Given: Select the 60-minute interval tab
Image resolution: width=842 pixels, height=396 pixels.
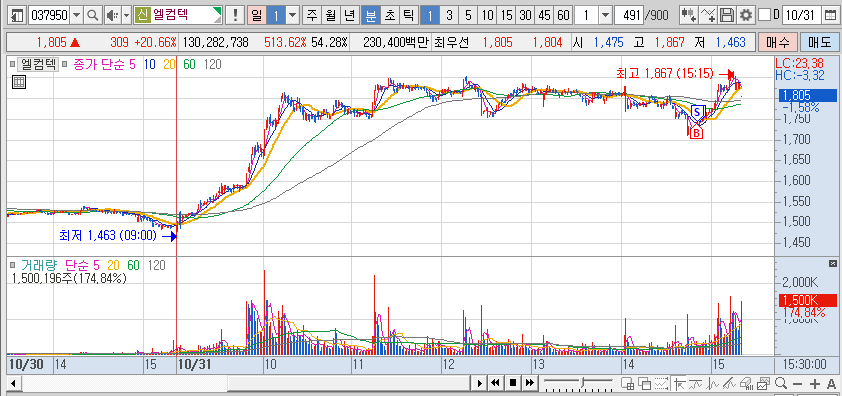Looking at the screenshot, I should click(563, 15).
